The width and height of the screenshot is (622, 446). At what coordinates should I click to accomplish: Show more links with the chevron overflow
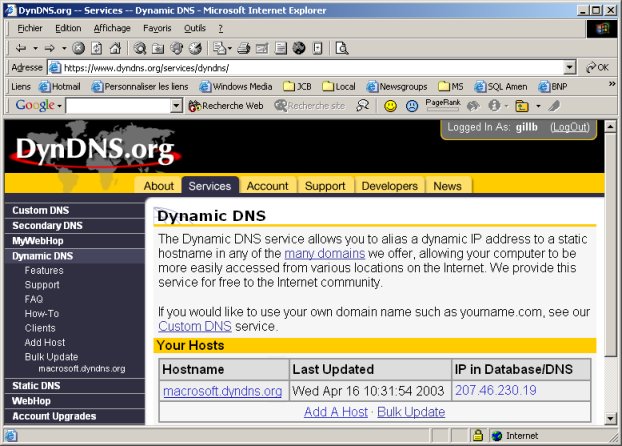[612, 84]
